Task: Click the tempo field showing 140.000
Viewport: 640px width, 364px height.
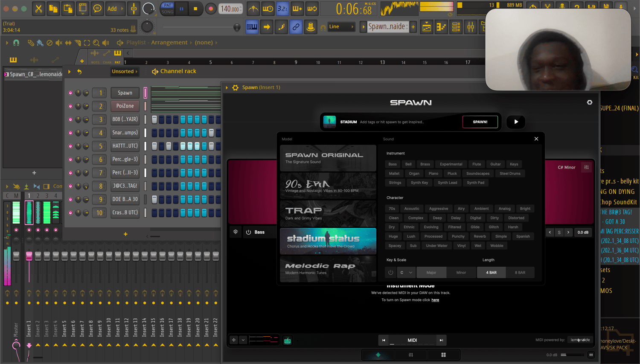Action: 231,9
